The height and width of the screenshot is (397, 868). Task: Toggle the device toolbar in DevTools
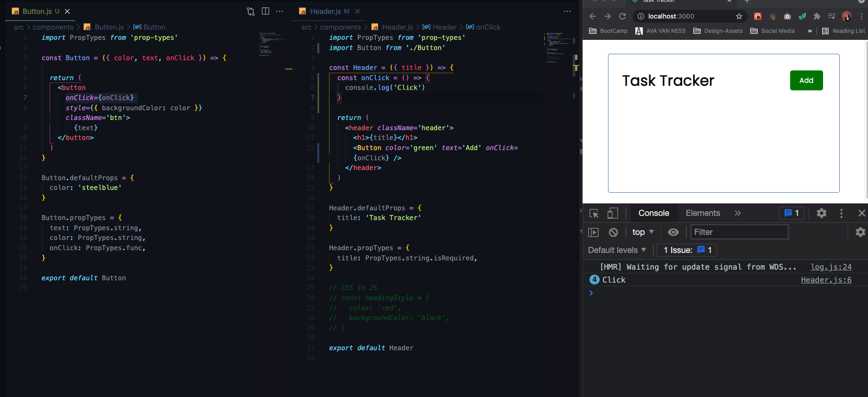tap(613, 213)
